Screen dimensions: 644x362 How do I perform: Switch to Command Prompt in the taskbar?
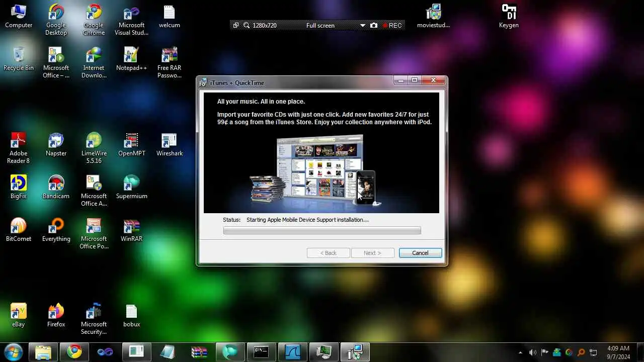click(x=261, y=352)
